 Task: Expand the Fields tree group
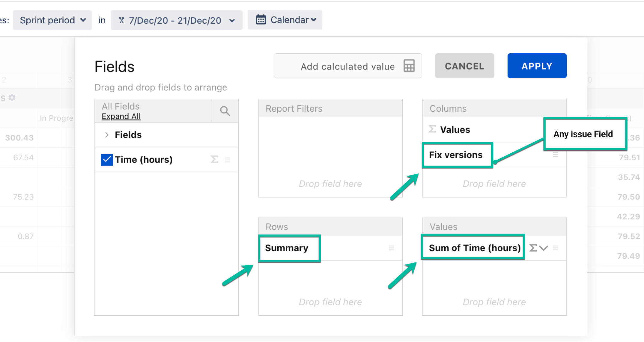tap(107, 135)
